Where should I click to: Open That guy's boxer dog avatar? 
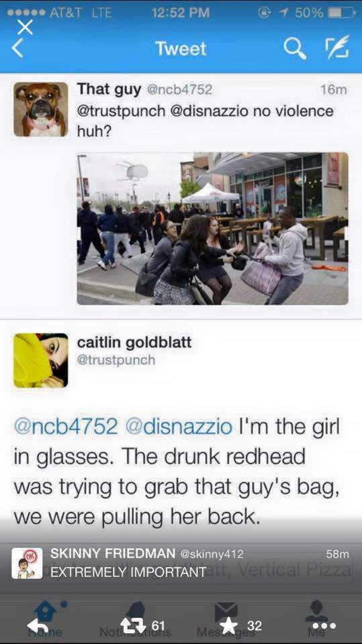tap(41, 109)
